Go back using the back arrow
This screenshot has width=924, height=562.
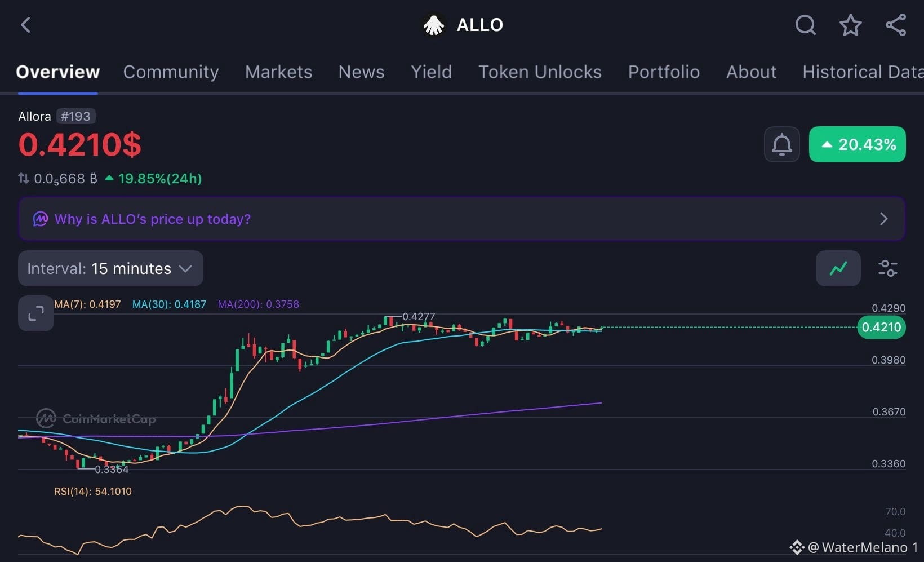pos(25,25)
